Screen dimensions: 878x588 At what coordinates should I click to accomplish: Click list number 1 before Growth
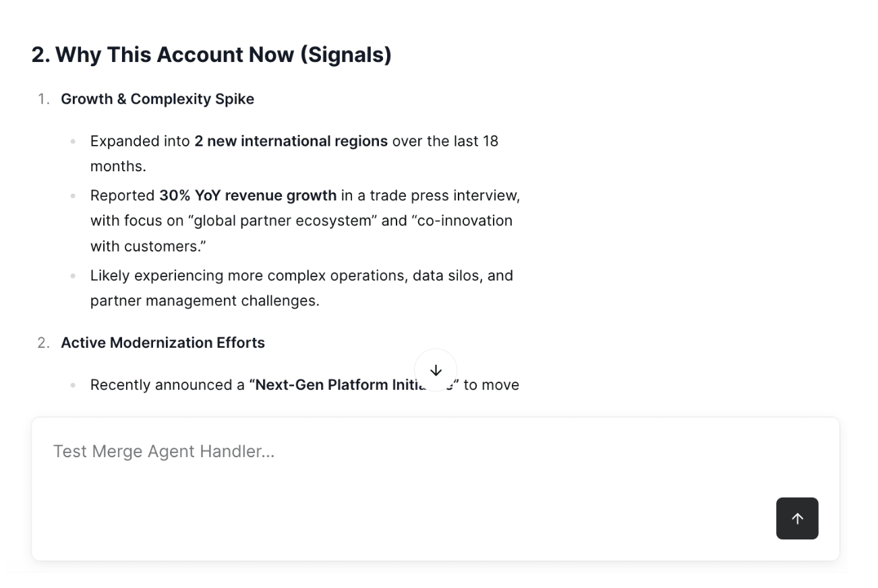point(42,99)
